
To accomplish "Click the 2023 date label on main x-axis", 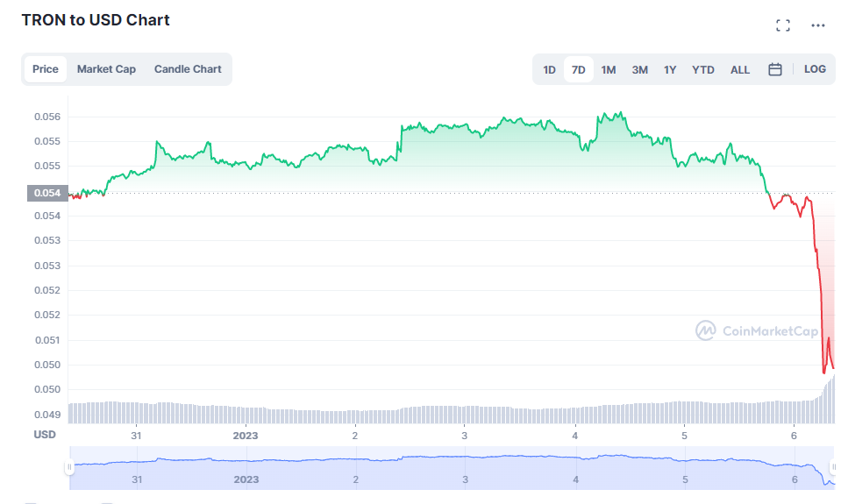I will pos(246,436).
